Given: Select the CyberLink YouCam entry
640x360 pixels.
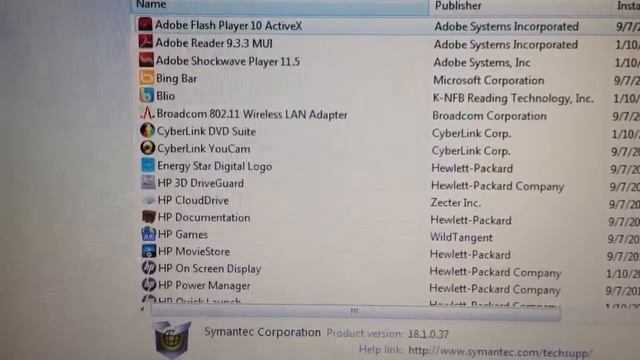Looking at the screenshot, I should pos(204,149).
